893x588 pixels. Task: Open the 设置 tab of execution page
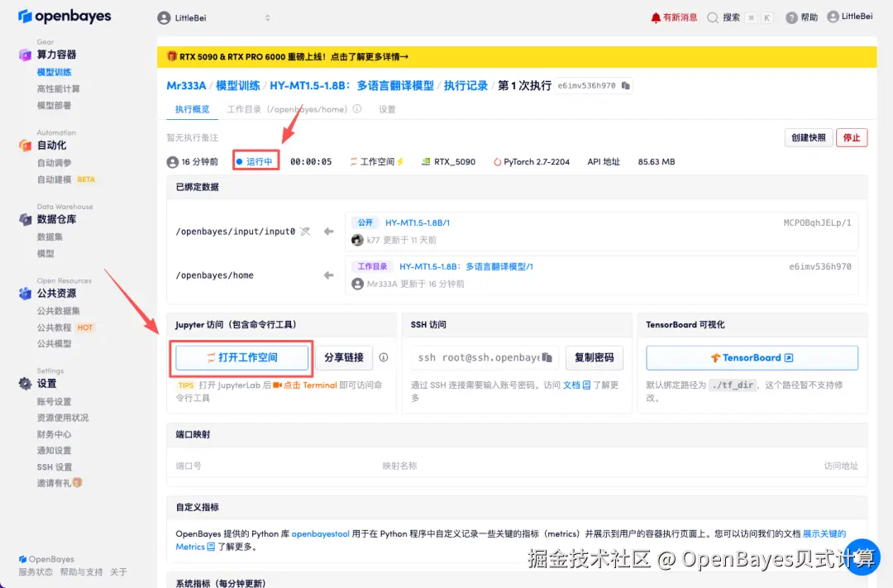tap(387, 108)
